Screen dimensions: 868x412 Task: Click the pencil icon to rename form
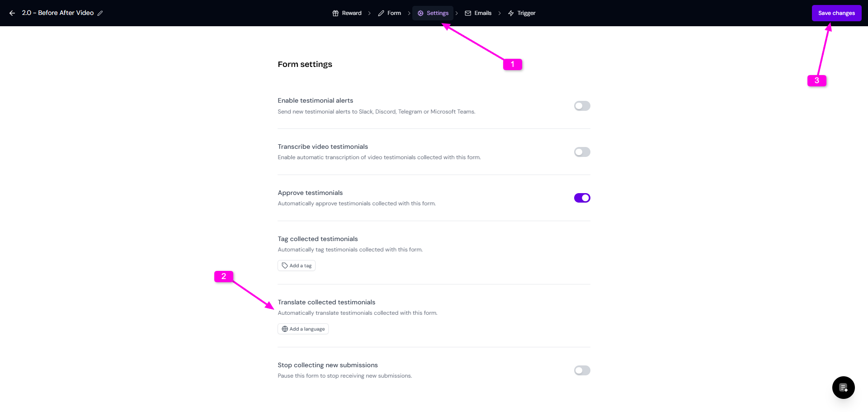point(100,13)
